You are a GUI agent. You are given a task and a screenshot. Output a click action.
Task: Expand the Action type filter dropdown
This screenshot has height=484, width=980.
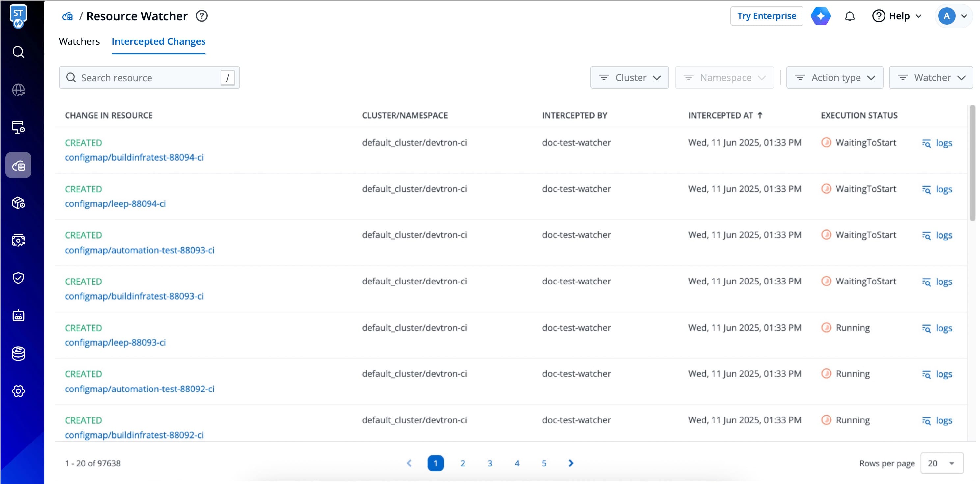click(834, 78)
